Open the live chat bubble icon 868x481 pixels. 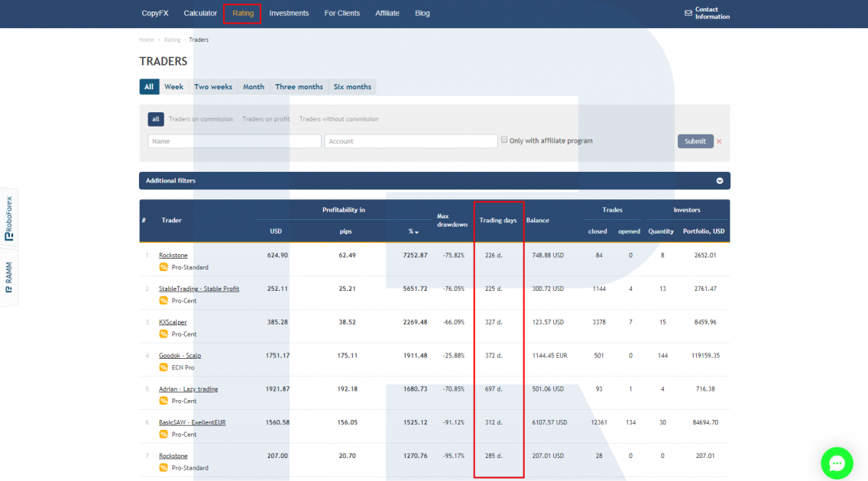pyautogui.click(x=837, y=463)
